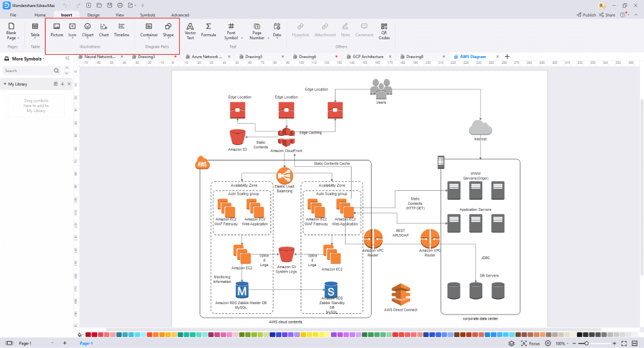Screen dimensions: 644x348
Task: Open the Symbols tab
Action: [147, 15]
